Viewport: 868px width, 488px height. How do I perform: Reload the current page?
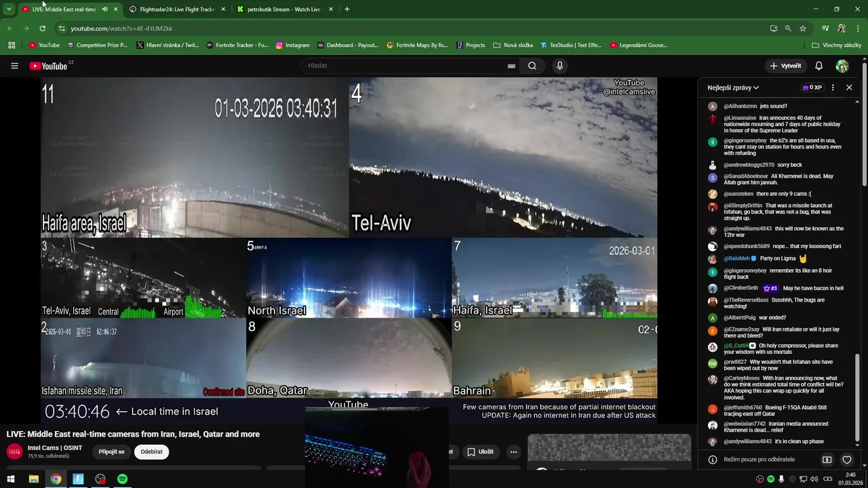[42, 28]
